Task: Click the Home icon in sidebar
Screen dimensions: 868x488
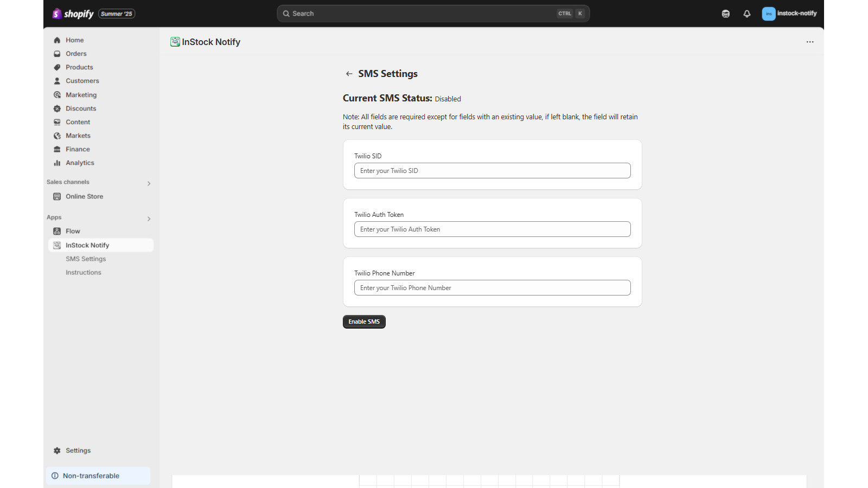Action: pos(57,40)
